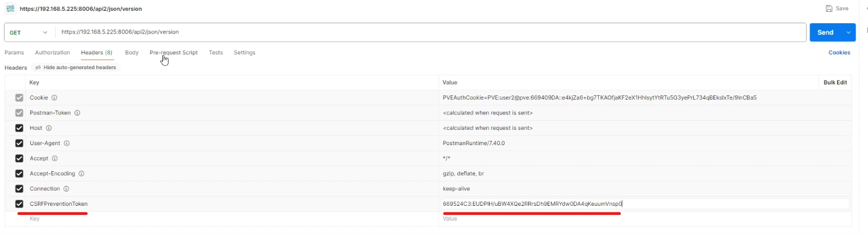Click the info icon beside Postman-Token
Screen dimensions: 868x233
click(77, 113)
